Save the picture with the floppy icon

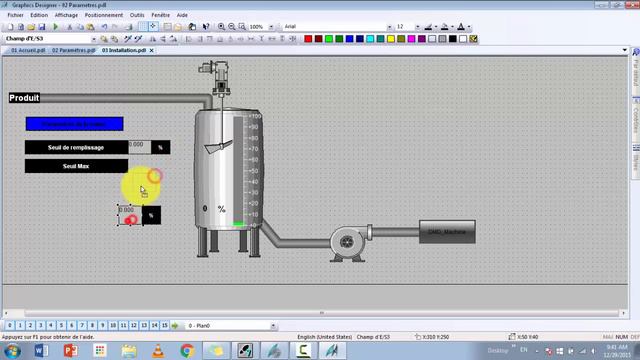point(42,27)
